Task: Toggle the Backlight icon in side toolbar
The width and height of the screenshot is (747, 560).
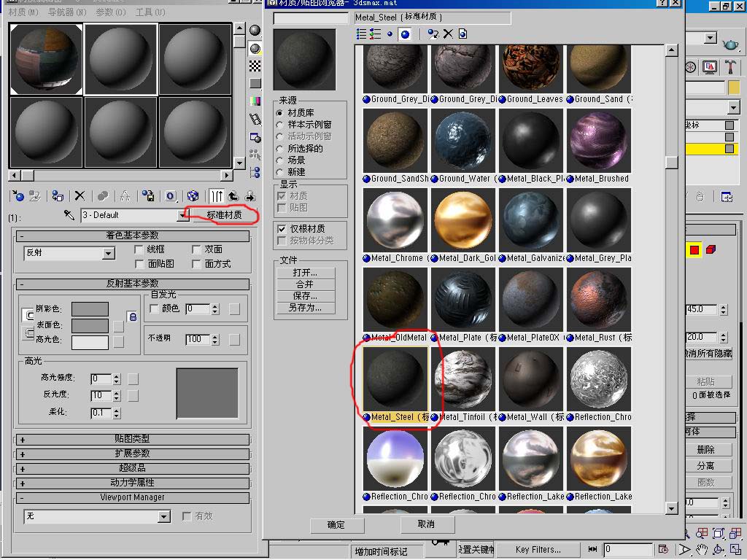Action: click(255, 48)
